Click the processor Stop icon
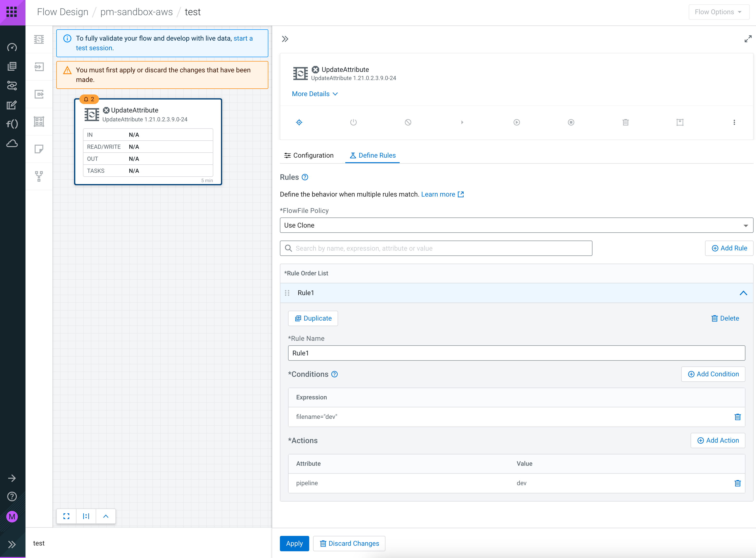 tap(571, 122)
